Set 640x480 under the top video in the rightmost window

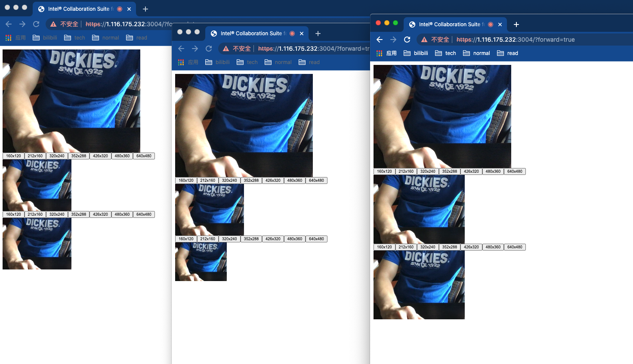(515, 171)
